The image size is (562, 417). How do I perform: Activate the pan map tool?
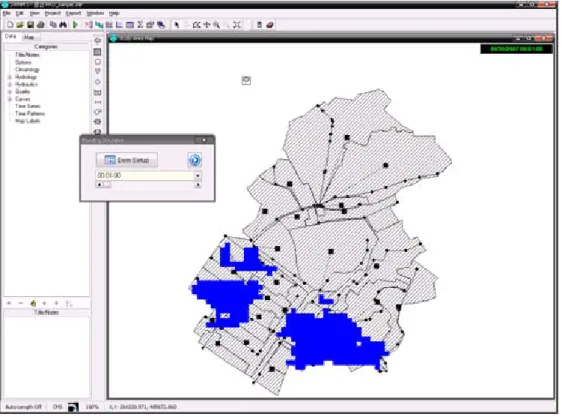coord(207,25)
